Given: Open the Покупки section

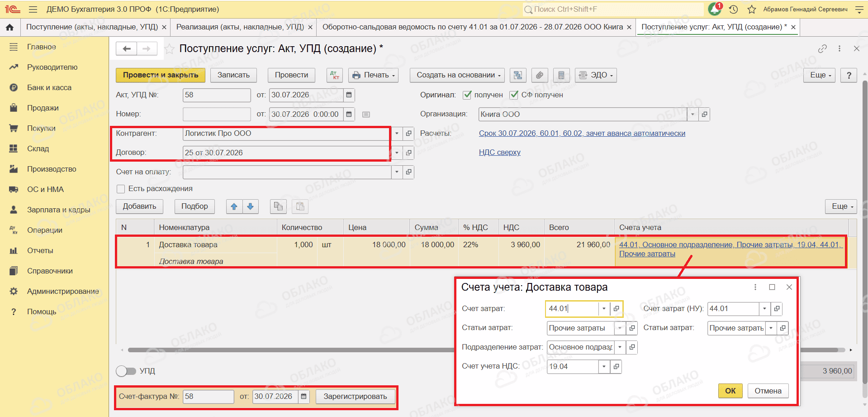Looking at the screenshot, I should pos(41,129).
